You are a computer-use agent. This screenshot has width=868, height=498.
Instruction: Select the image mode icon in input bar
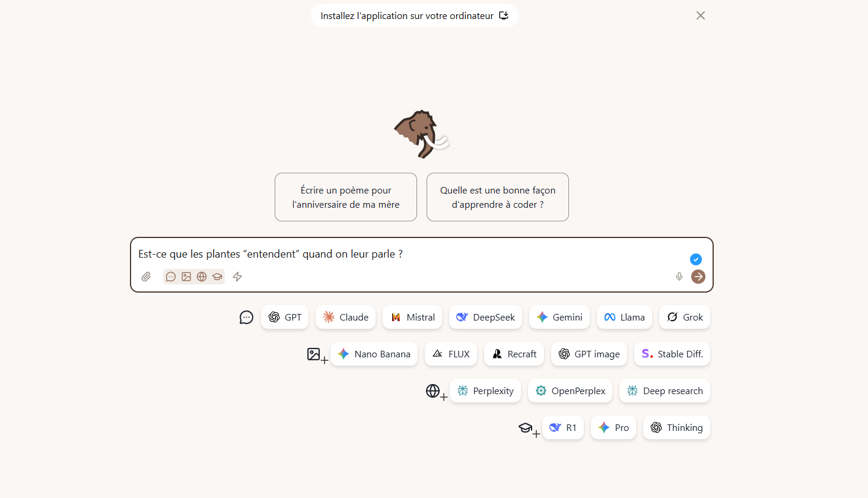coord(186,277)
